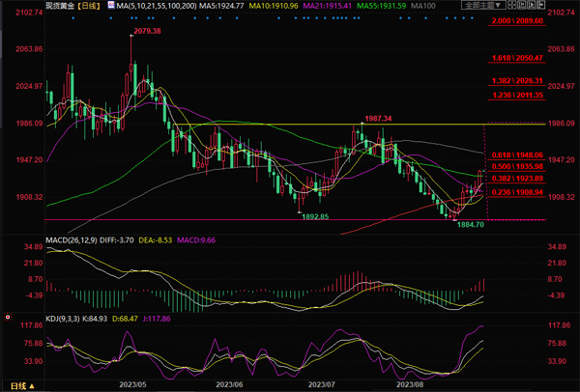Click the 1987.34 peak price label
Viewport: 580px width, 392px height.
pos(378,118)
